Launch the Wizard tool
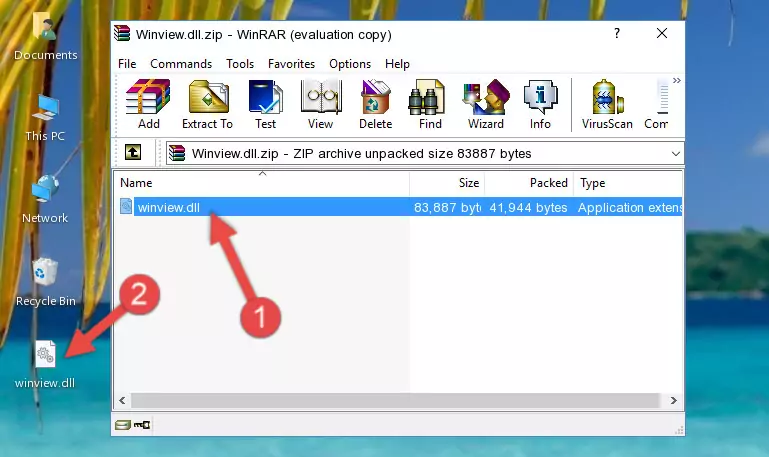Screen dimensions: 769x457 (x=486, y=104)
